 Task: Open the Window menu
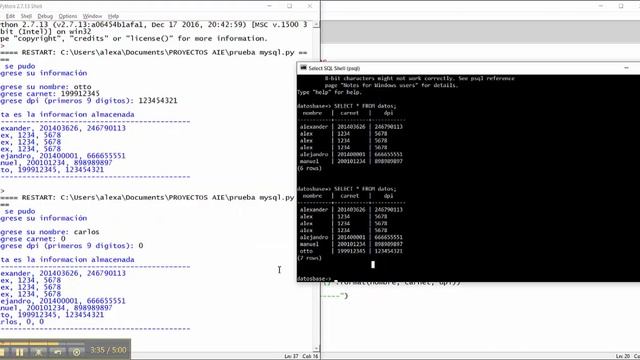point(92,16)
